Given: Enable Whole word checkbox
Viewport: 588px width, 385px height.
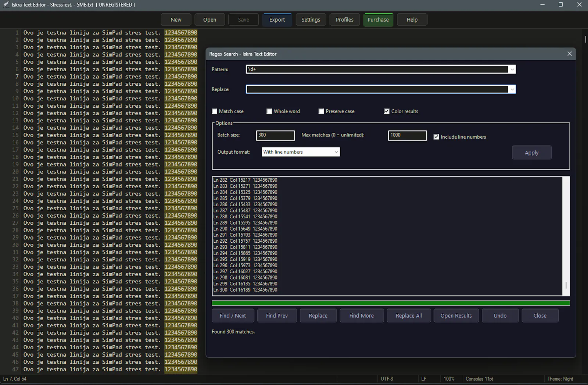Looking at the screenshot, I should (x=269, y=111).
